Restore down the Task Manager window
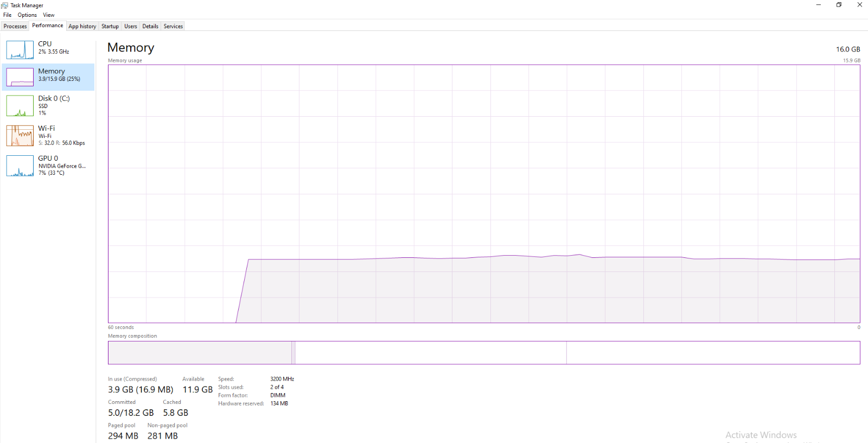This screenshot has height=443, width=868. point(839,5)
